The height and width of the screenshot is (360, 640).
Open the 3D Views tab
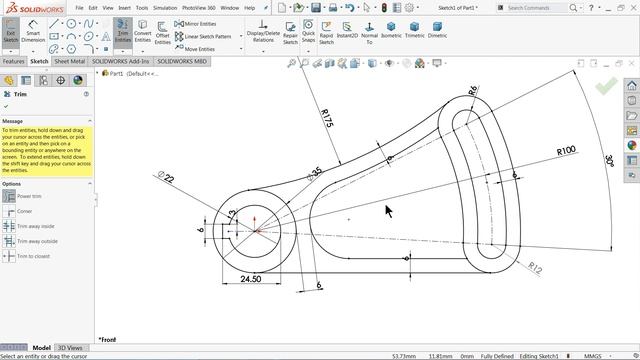70,348
